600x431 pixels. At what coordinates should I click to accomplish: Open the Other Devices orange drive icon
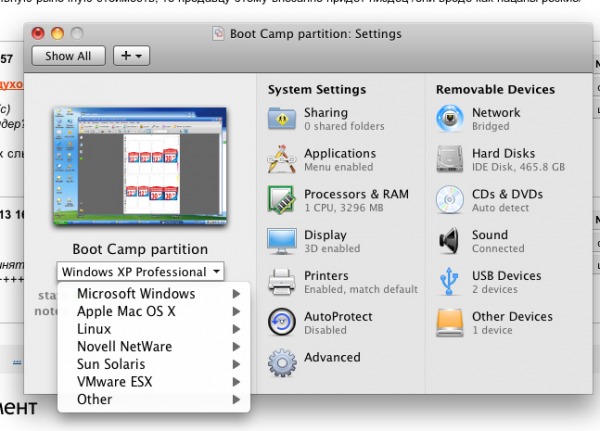click(x=450, y=323)
